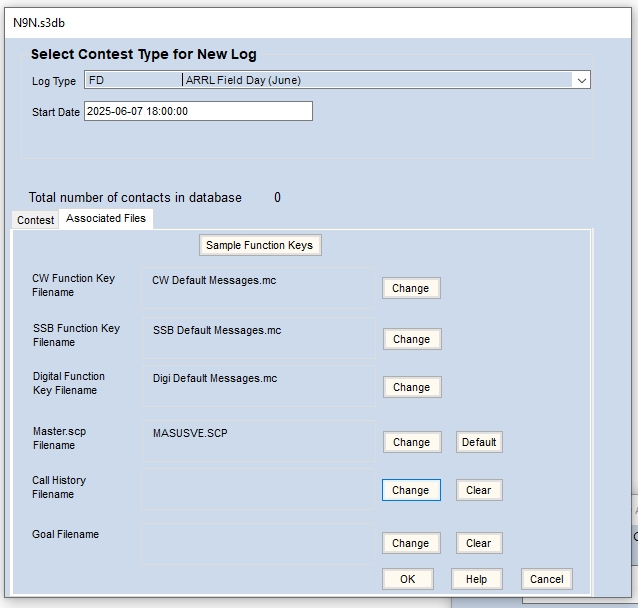Cancel the new log dialog
This screenshot has height=608, width=638.
click(x=546, y=579)
